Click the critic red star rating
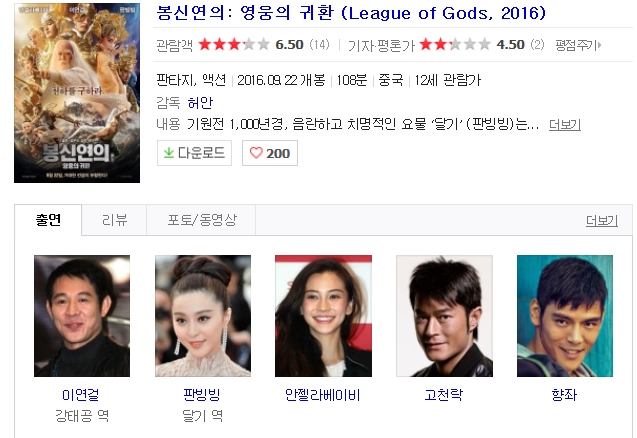637x438 pixels. pos(455,44)
